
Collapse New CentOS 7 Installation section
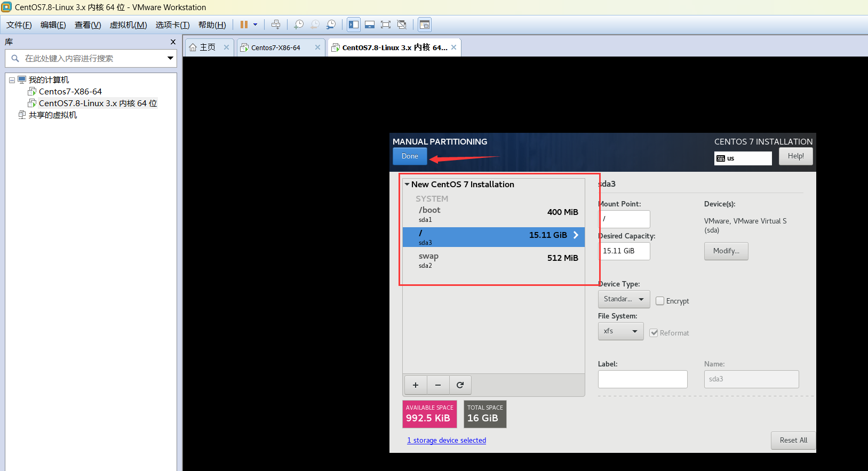coord(407,185)
